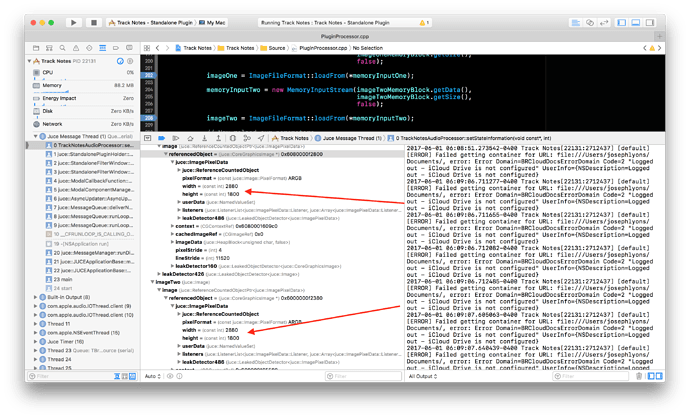This screenshot has height=418, width=690.
Task: Step out of current function
Action: point(218,138)
